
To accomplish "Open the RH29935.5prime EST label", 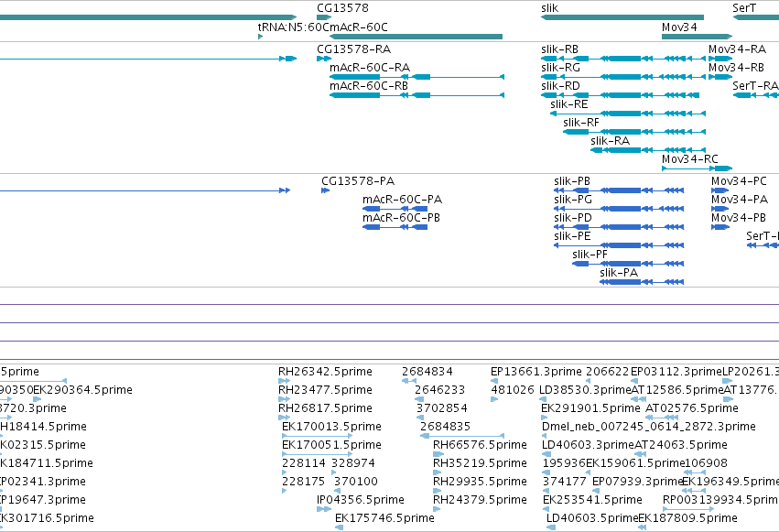I will [x=480, y=482].
